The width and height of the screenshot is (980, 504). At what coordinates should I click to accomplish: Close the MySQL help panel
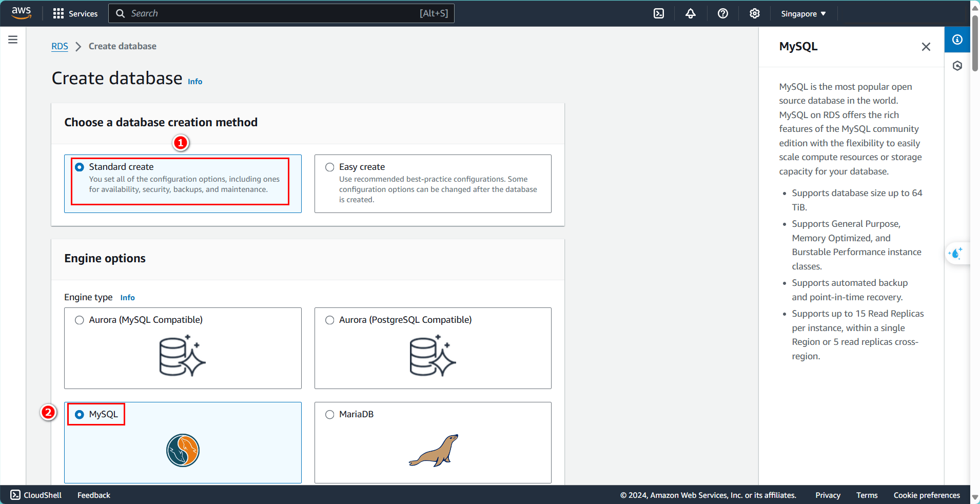pyautogui.click(x=926, y=47)
